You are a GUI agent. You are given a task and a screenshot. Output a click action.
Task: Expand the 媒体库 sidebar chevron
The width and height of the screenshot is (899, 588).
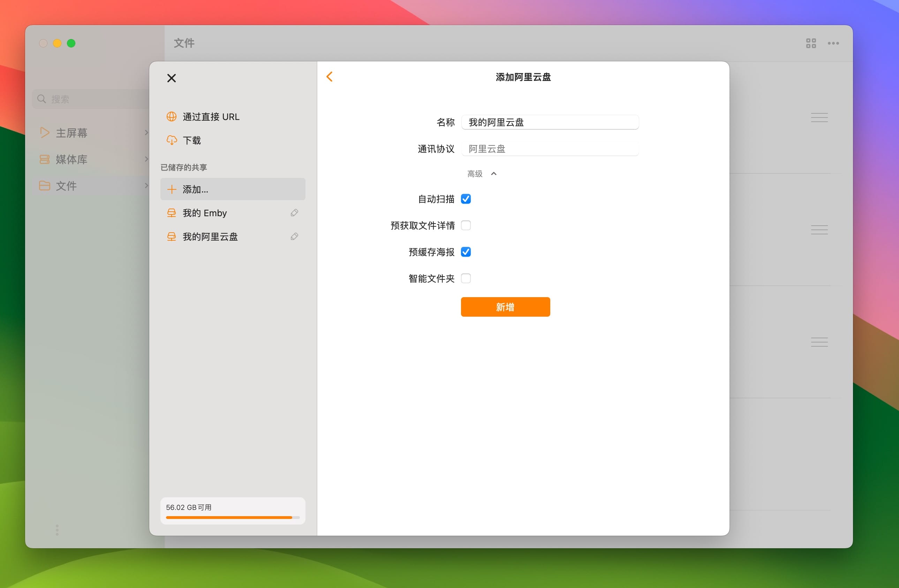pyautogui.click(x=146, y=159)
